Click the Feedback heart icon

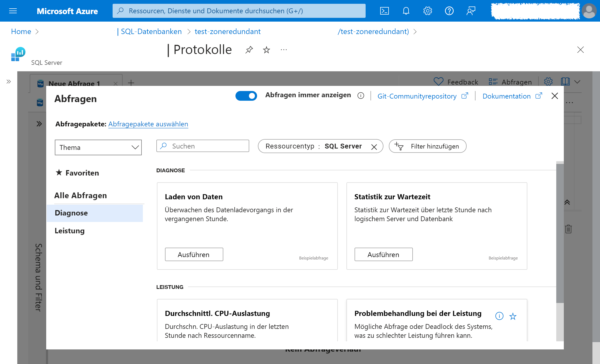[438, 81]
